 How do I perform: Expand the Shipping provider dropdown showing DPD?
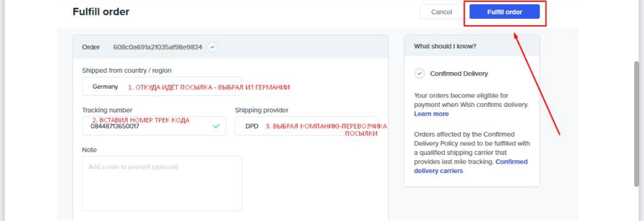coord(306,126)
